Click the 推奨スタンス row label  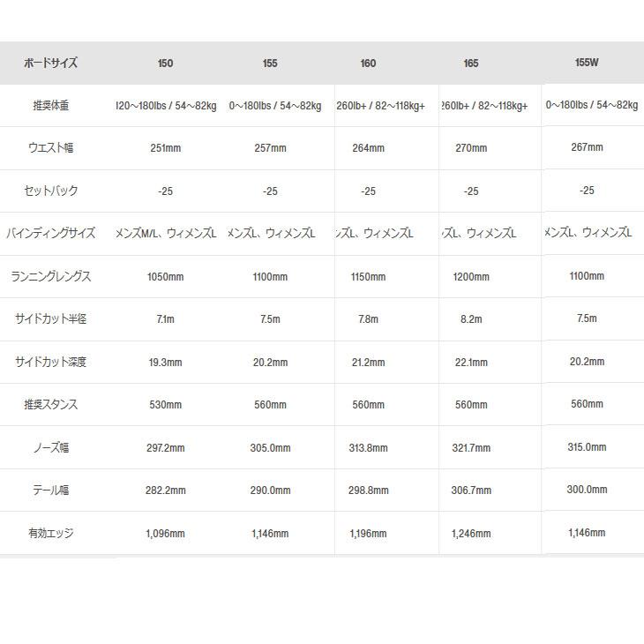point(50,405)
